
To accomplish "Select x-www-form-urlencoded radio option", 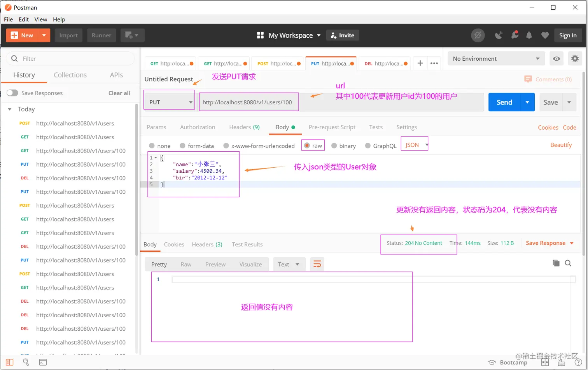I will click(x=226, y=146).
